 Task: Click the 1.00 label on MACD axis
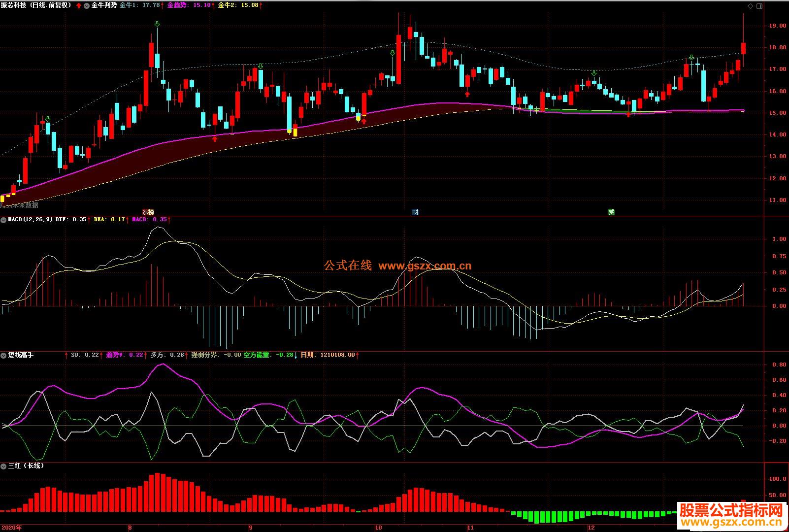[x=779, y=239]
